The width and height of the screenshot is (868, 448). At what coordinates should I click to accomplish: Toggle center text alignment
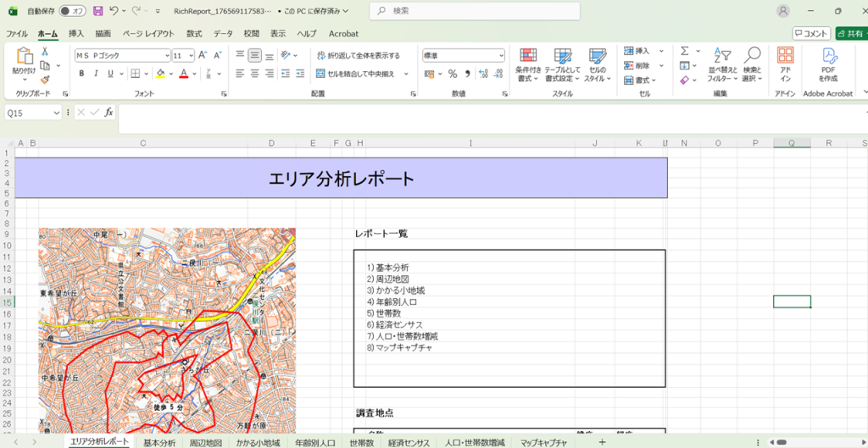tap(254, 73)
